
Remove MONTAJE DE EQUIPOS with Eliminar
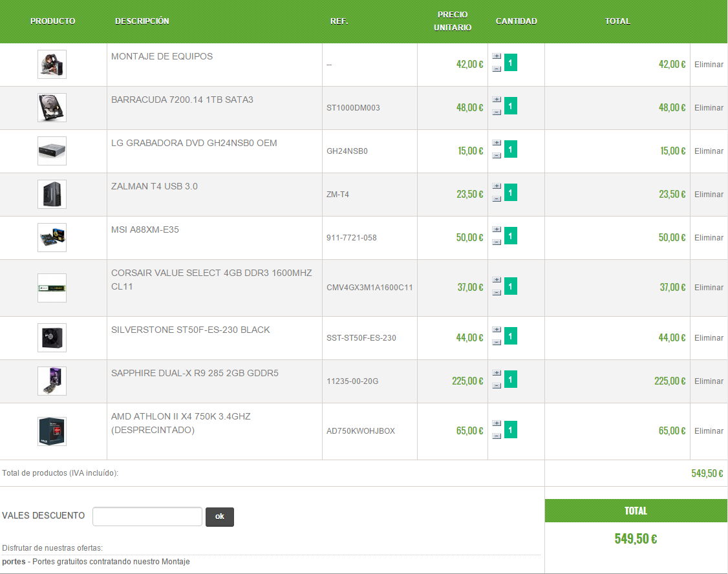[x=709, y=65]
